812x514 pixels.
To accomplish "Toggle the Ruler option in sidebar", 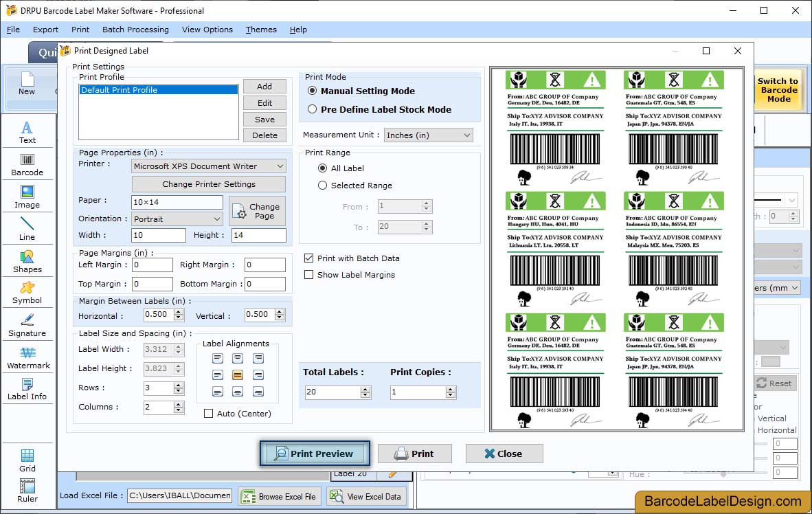I will click(x=27, y=491).
